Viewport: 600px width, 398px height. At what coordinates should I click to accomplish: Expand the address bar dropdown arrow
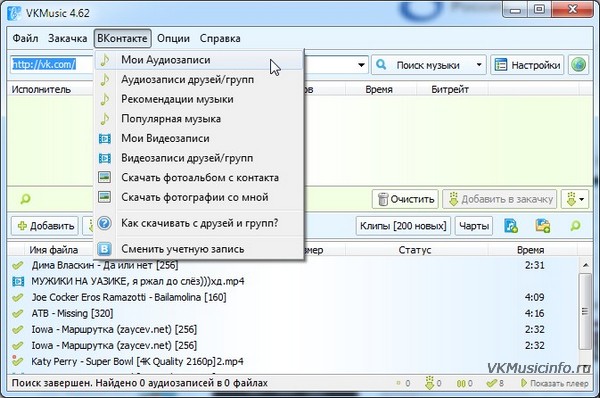tap(361, 65)
